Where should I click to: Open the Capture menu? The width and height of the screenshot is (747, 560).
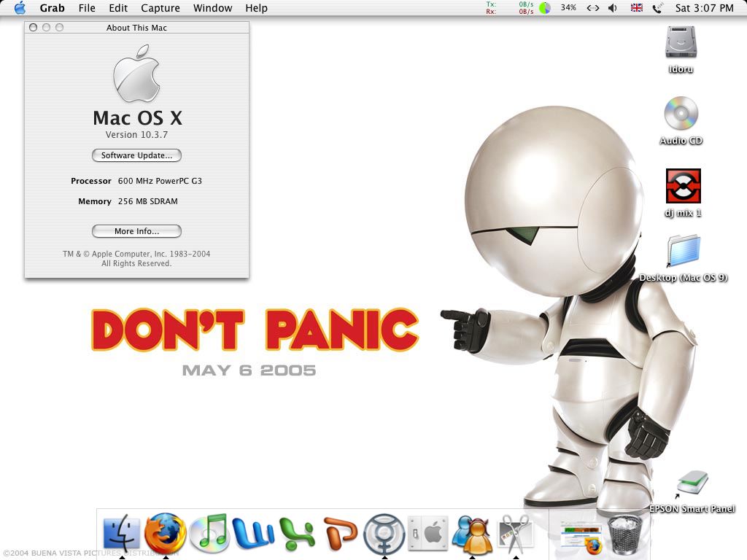click(160, 8)
